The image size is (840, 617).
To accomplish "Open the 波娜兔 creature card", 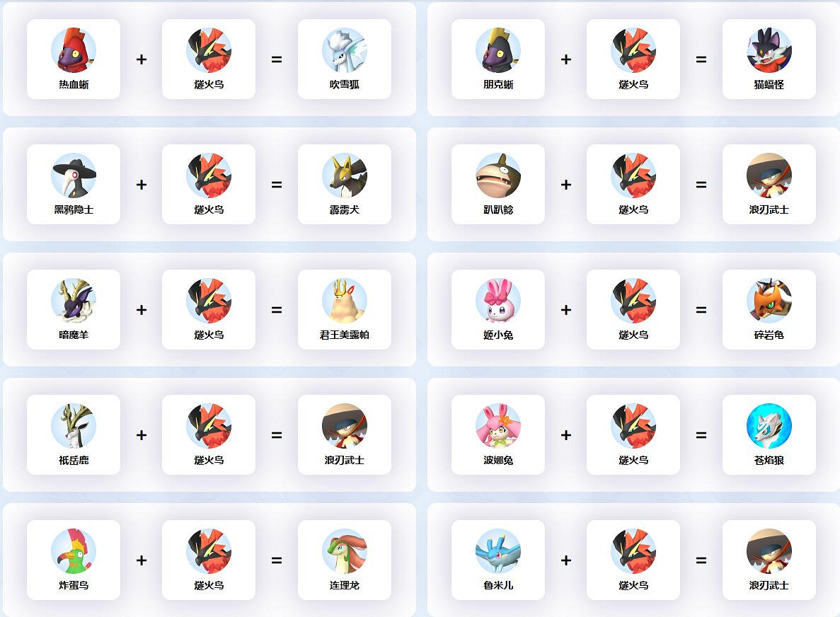I will (x=498, y=435).
